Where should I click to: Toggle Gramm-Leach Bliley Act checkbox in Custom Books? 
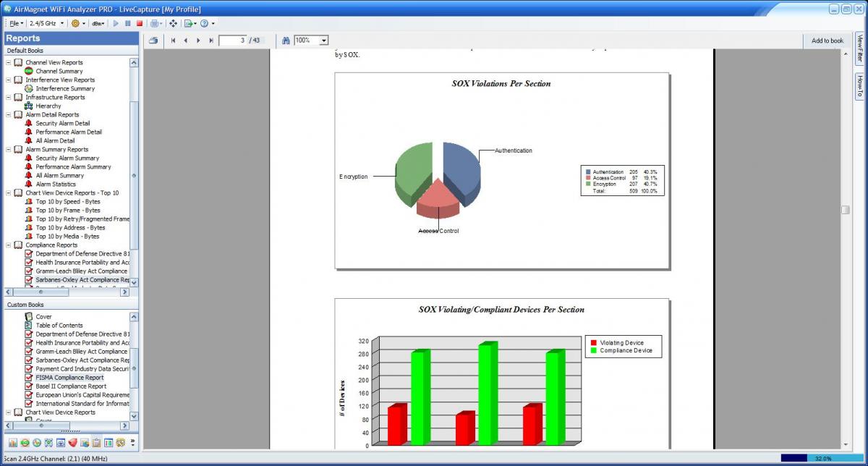pyautogui.click(x=29, y=352)
